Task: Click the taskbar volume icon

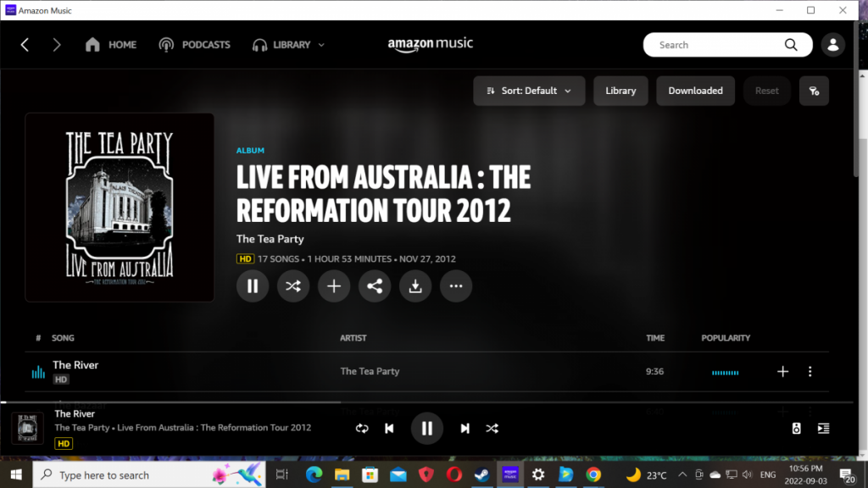Action: click(748, 474)
